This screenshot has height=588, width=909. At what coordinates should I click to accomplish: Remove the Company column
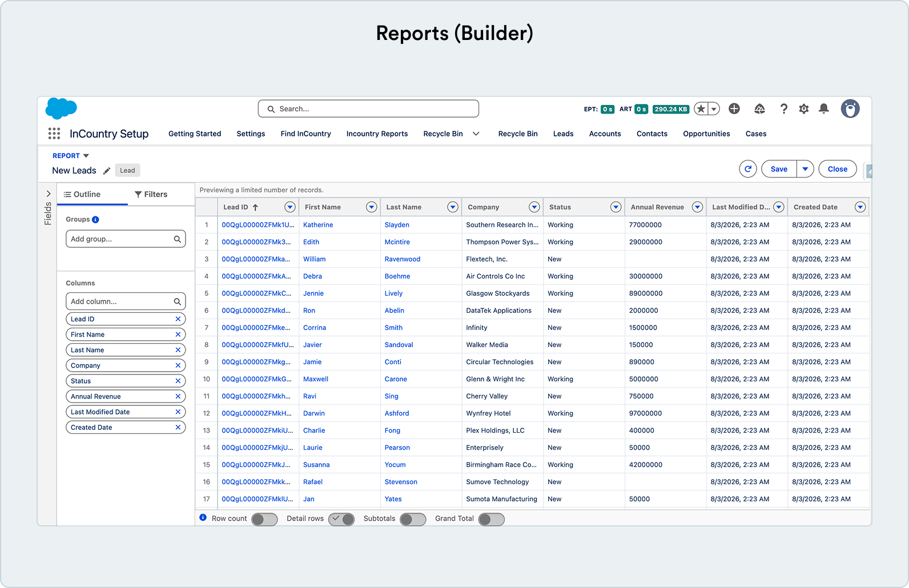point(178,365)
